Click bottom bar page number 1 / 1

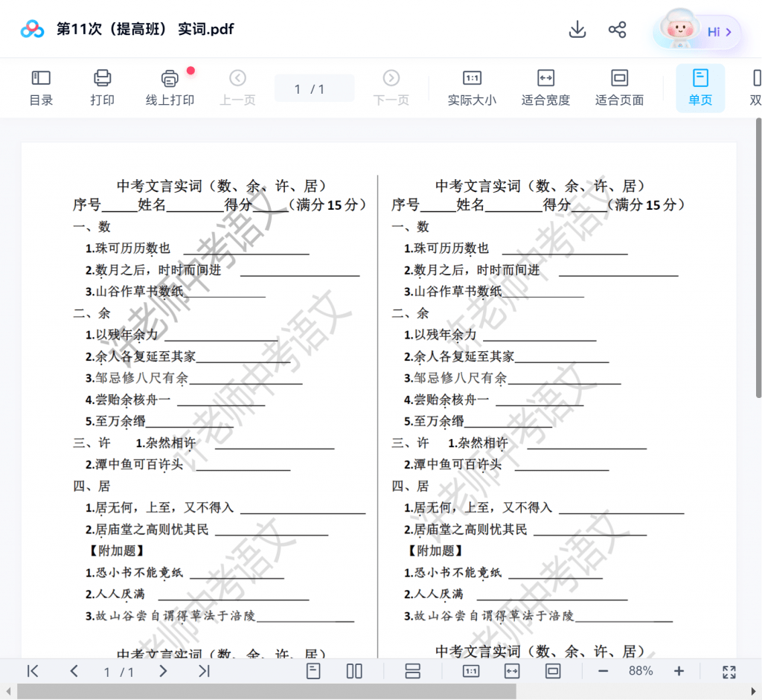coord(118,672)
